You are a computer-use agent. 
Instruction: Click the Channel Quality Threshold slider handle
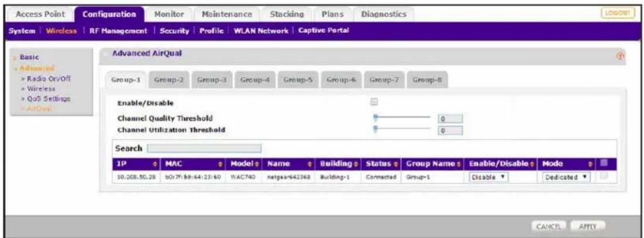coord(375,117)
